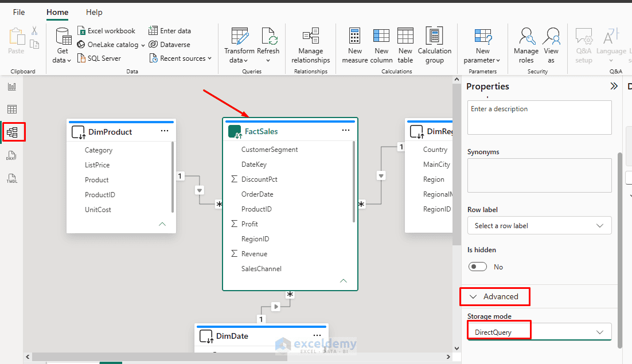Click the Enter data icon
The image size is (632, 364).
(x=153, y=30)
